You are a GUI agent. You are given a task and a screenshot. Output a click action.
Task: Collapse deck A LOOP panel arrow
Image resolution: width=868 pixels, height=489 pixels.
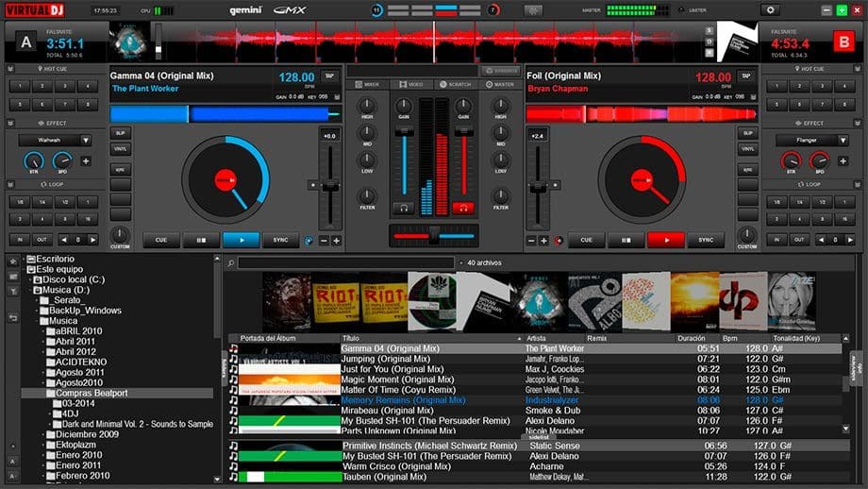point(10,184)
